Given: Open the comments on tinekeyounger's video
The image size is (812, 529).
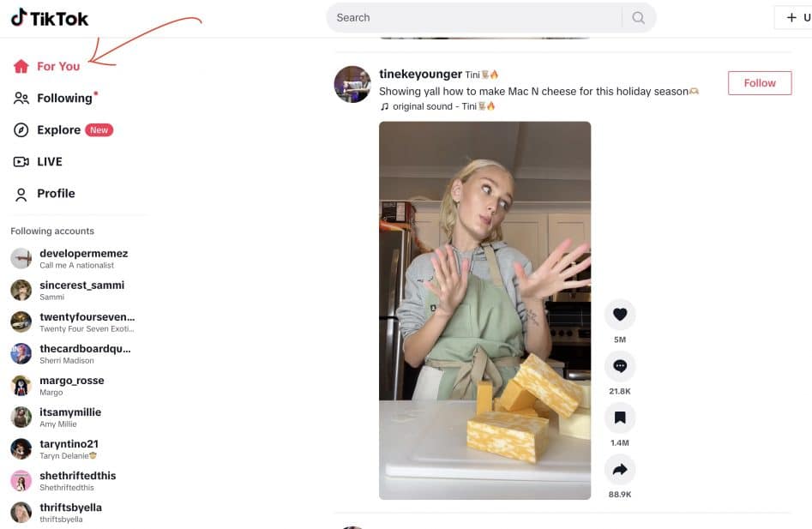Looking at the screenshot, I should [x=620, y=367].
